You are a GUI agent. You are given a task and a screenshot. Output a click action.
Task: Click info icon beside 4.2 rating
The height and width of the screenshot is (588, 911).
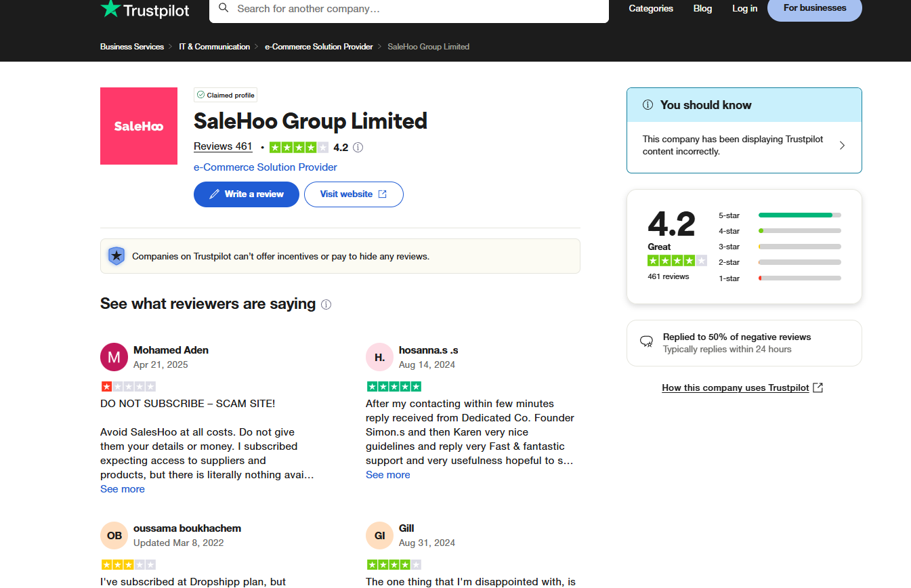click(x=358, y=147)
